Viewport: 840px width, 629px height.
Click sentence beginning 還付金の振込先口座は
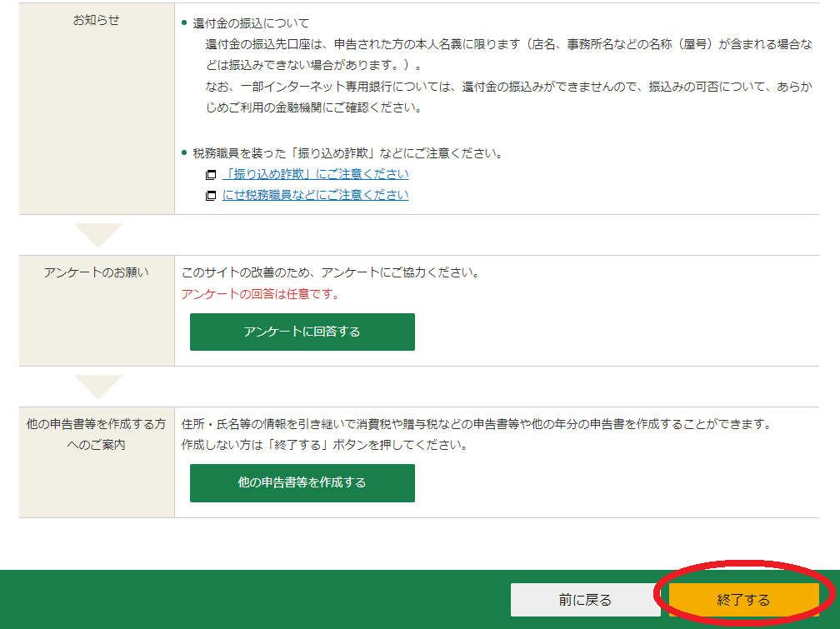[509, 55]
